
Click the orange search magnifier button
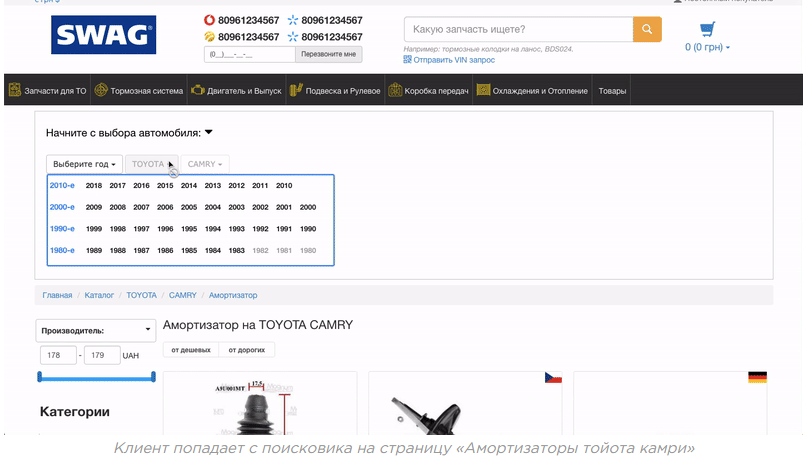point(647,29)
